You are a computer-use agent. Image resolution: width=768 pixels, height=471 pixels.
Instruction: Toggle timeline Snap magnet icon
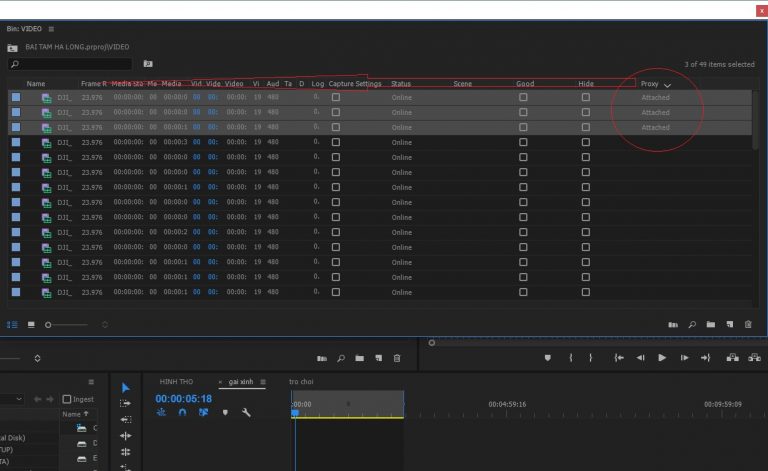pos(182,412)
